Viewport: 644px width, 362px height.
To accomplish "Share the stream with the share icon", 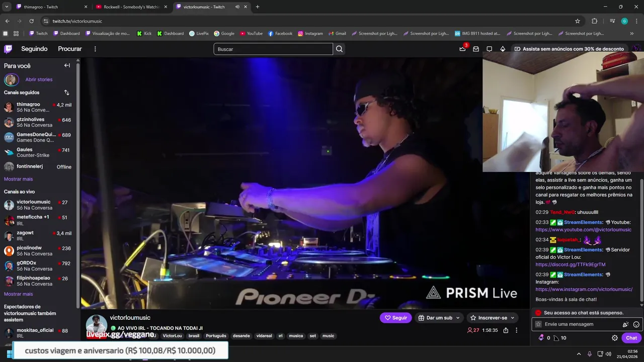I will 506,330.
